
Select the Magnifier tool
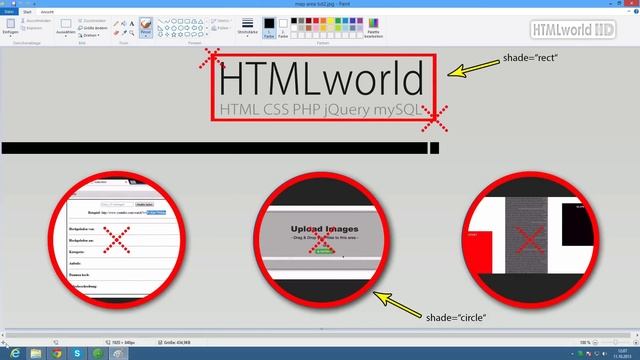tap(132, 32)
